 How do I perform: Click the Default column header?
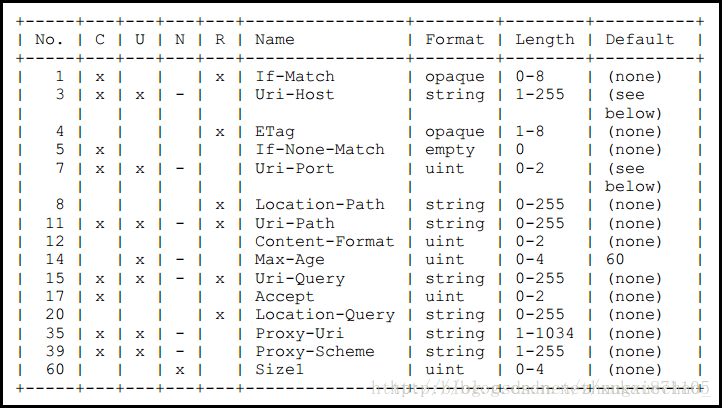click(640, 40)
